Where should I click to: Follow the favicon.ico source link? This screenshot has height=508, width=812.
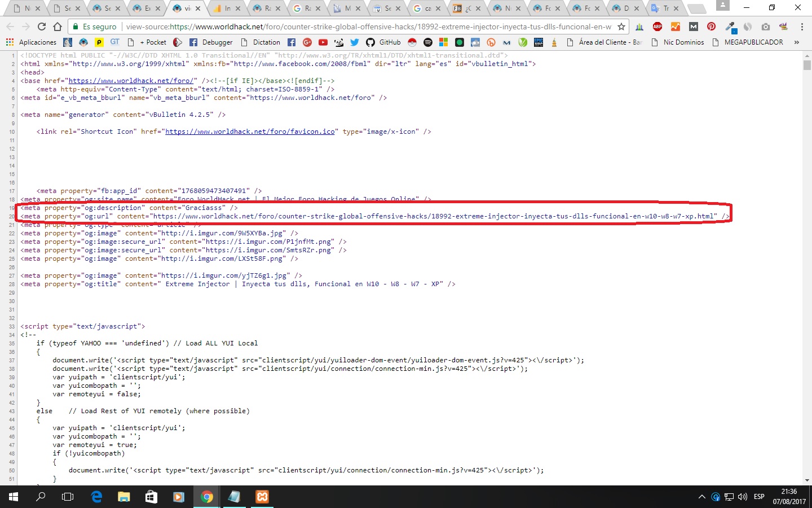coord(250,132)
